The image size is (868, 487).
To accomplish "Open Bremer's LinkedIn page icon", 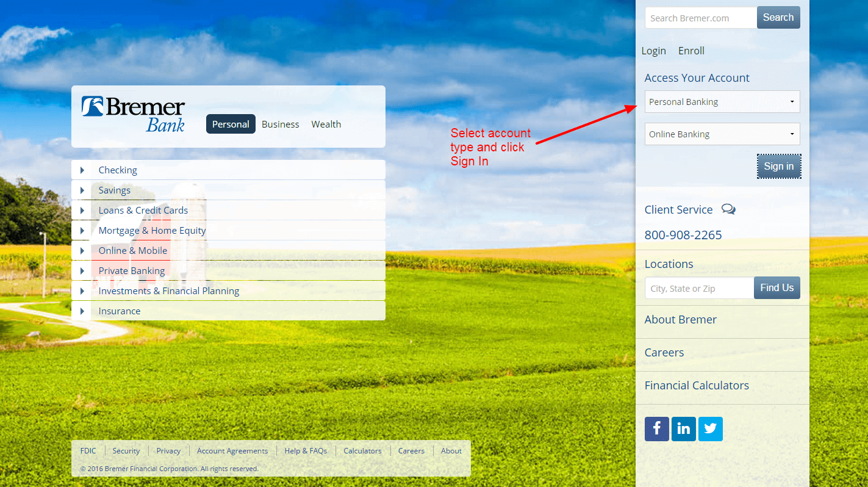I will pyautogui.click(x=683, y=429).
